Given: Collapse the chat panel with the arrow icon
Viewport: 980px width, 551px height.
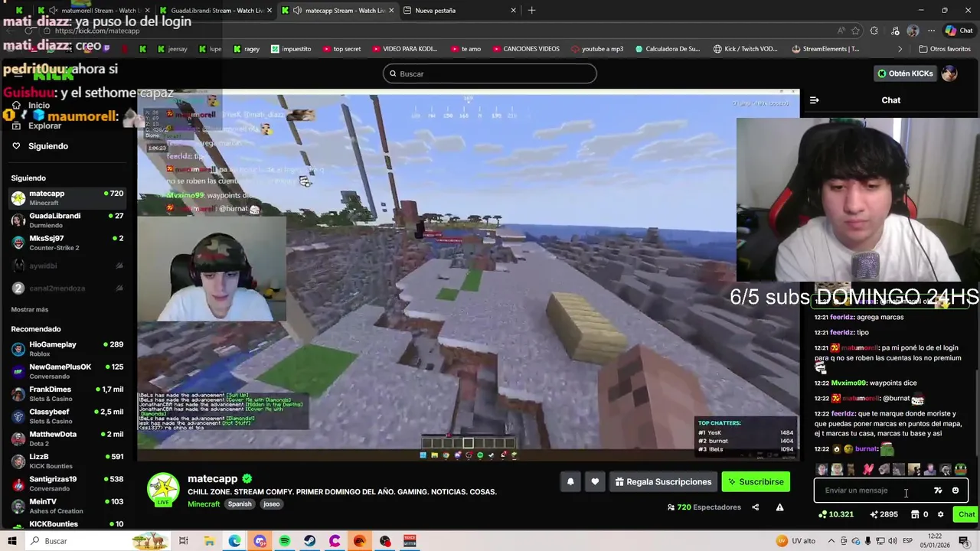Looking at the screenshot, I should [815, 100].
